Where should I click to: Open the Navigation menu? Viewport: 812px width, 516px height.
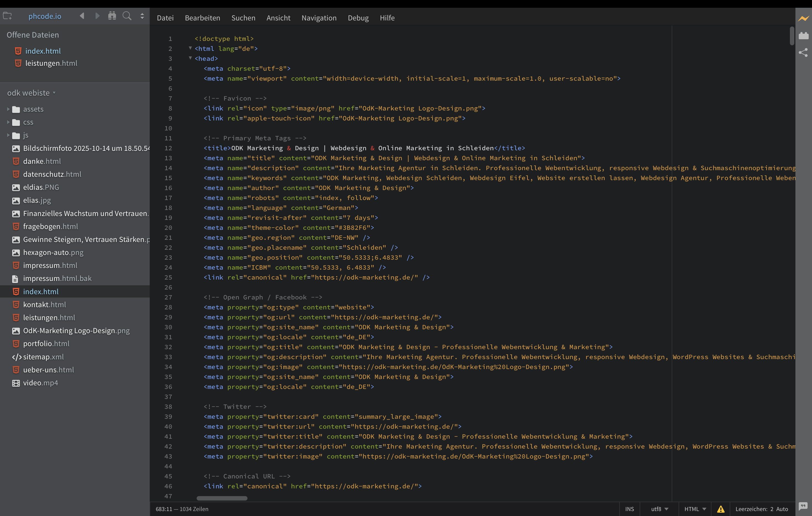click(x=319, y=18)
